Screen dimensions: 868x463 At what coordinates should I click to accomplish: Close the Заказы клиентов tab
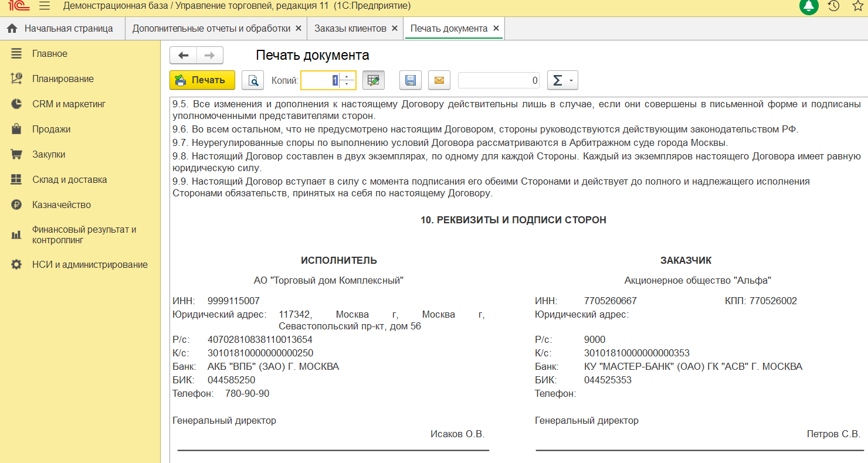pos(394,28)
